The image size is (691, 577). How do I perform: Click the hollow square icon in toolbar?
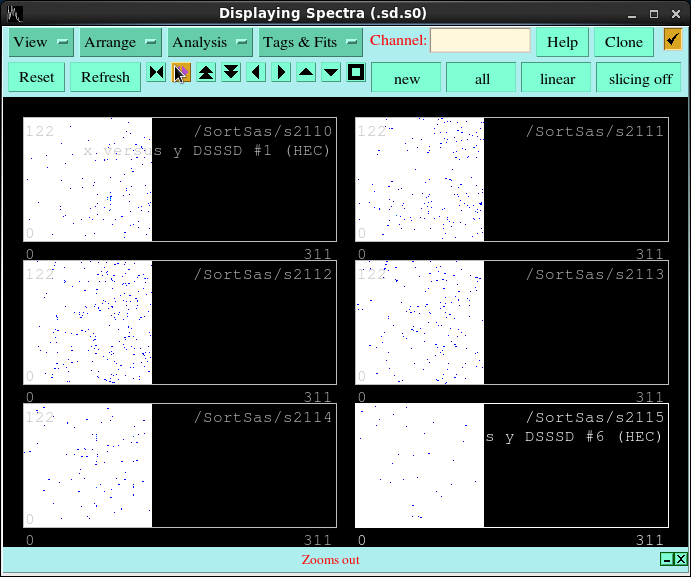click(356, 73)
